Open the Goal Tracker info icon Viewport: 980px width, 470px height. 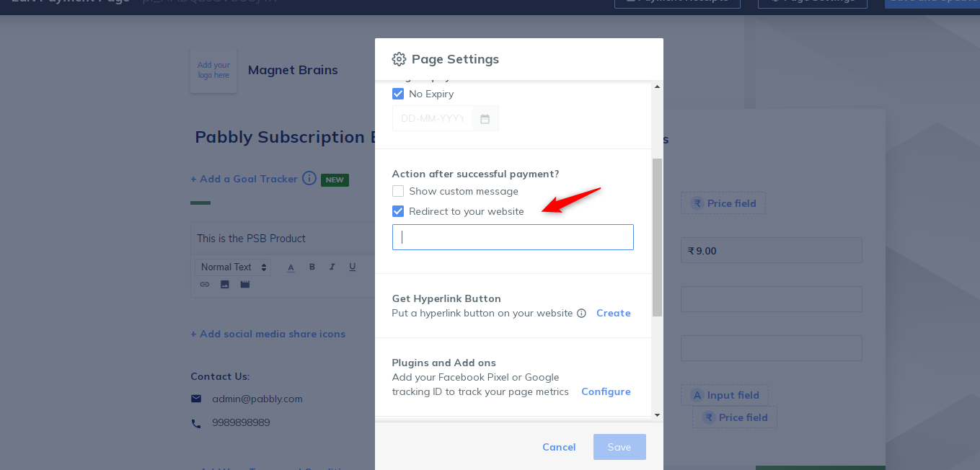(309, 178)
